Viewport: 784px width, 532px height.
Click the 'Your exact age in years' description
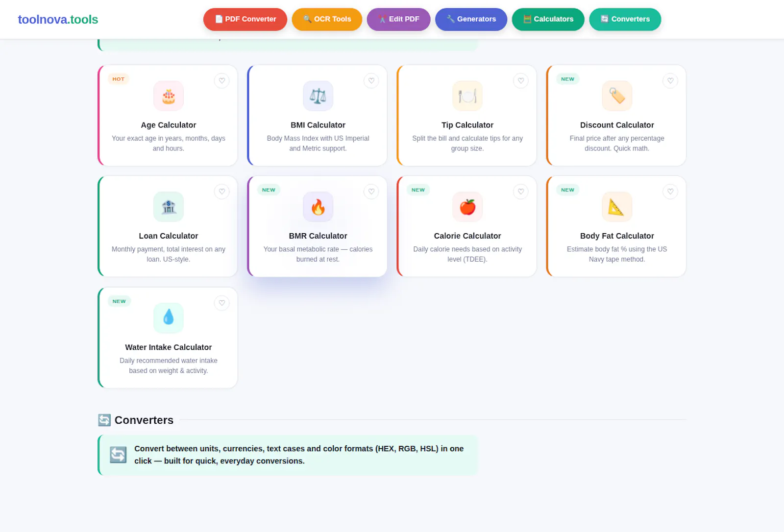click(169, 143)
